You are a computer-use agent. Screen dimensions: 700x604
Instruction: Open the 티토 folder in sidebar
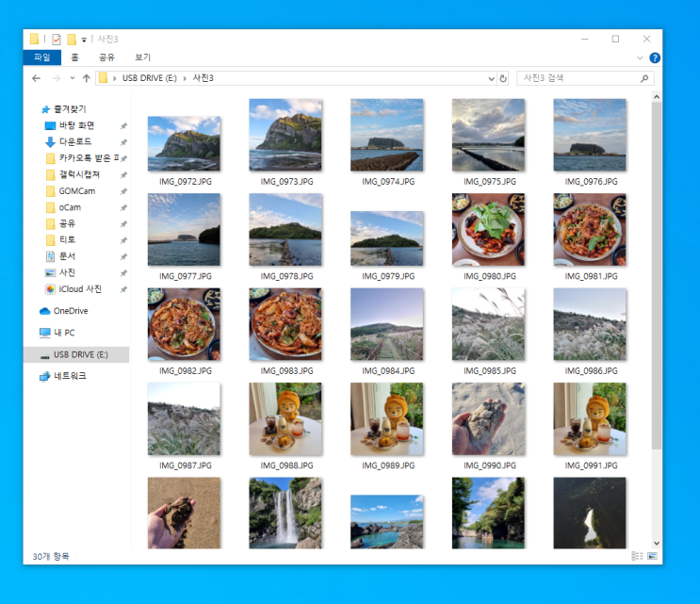tap(67, 239)
